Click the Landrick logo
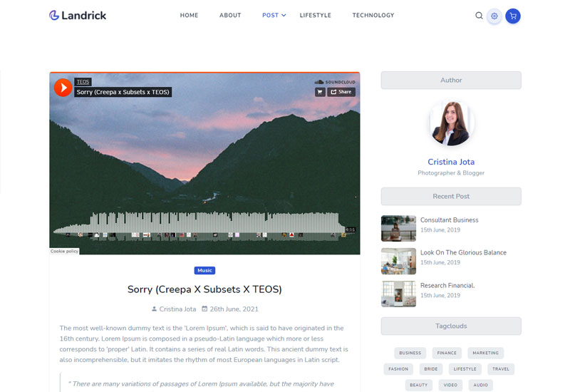Image resolution: width=570 pixels, height=392 pixels. 78,15
